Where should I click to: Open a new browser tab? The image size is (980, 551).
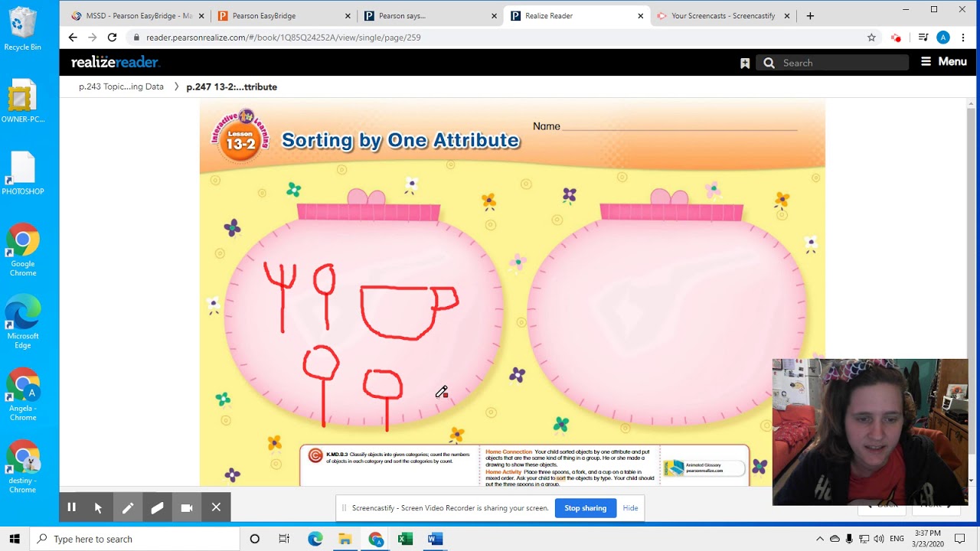click(810, 15)
